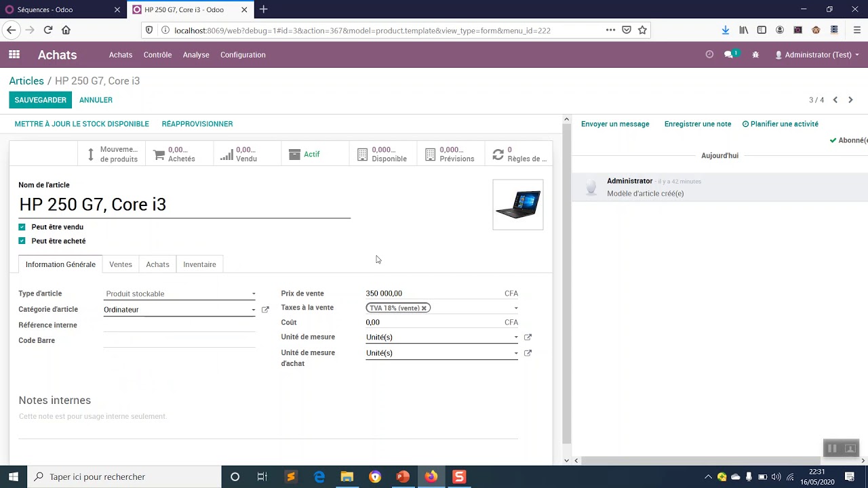
Task: Open Disponible stat button
Action: click(x=383, y=154)
